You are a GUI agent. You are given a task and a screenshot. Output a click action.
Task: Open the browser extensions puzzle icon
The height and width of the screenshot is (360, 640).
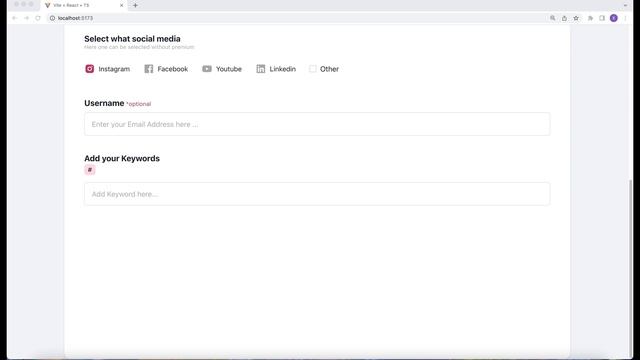590,18
